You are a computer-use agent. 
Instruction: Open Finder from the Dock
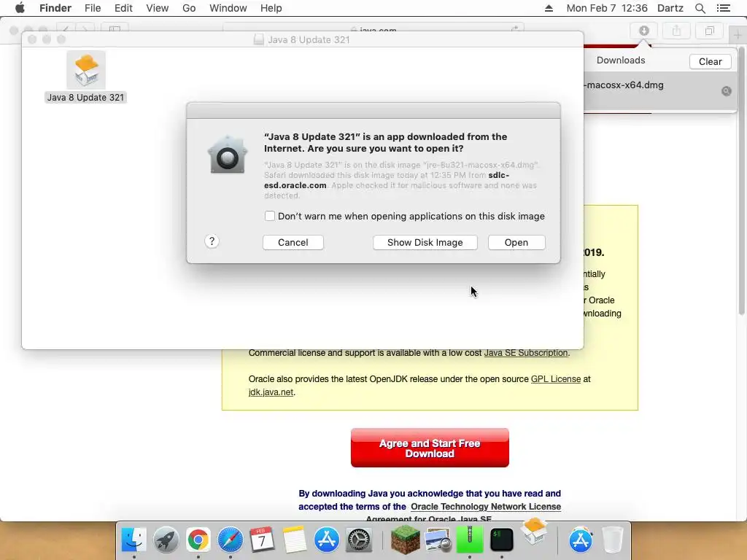[134, 540]
